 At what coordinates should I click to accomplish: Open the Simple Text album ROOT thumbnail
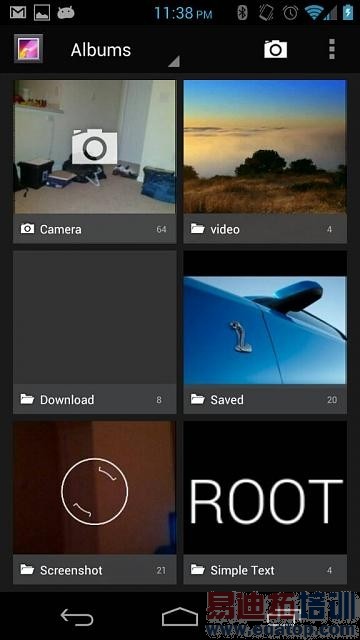click(x=265, y=487)
